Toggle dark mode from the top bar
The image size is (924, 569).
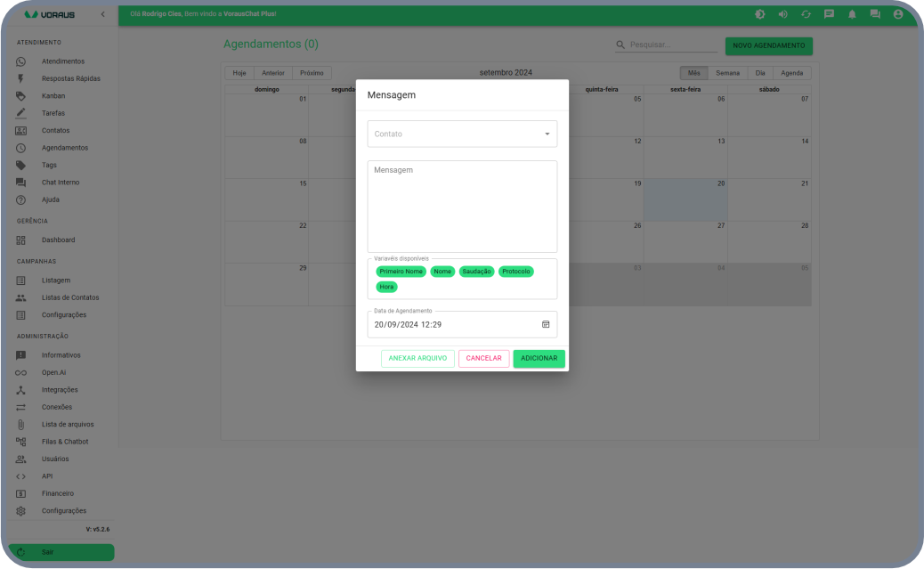coord(759,14)
